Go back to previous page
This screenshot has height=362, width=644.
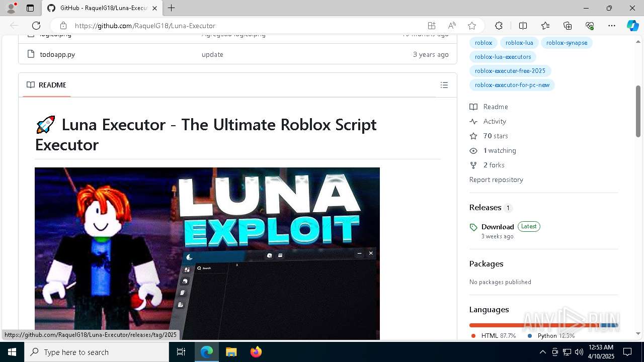(x=14, y=26)
